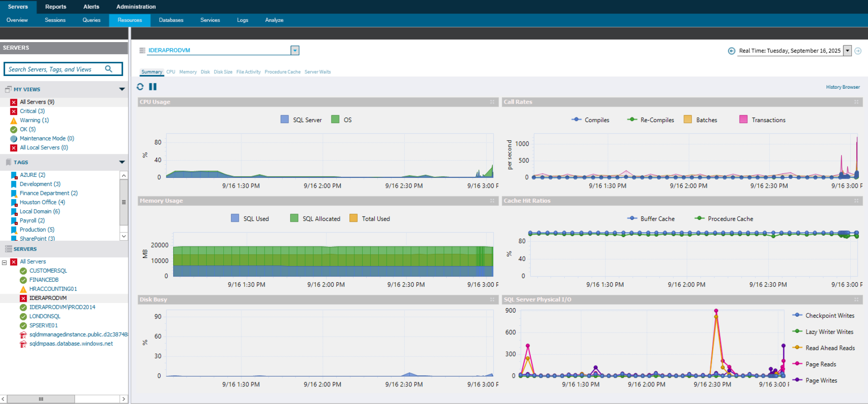Open the Procedure Cache sub-tab
Viewport: 868px width, 404px height.
click(x=283, y=72)
